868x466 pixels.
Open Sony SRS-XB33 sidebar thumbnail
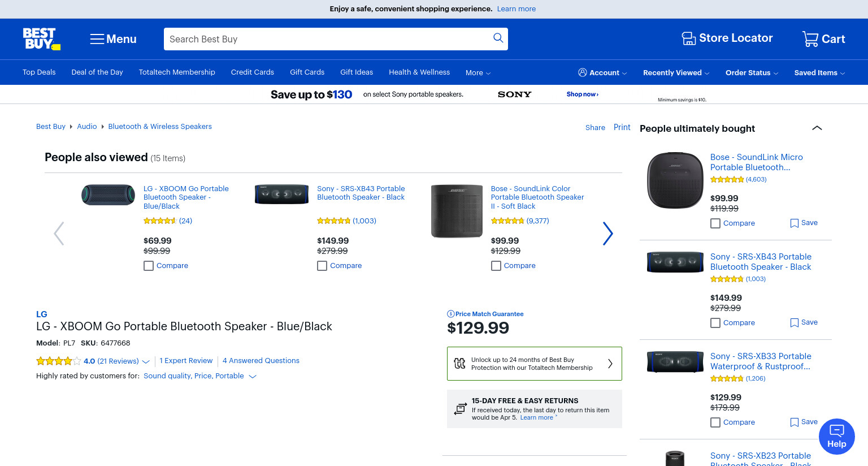[675, 361]
